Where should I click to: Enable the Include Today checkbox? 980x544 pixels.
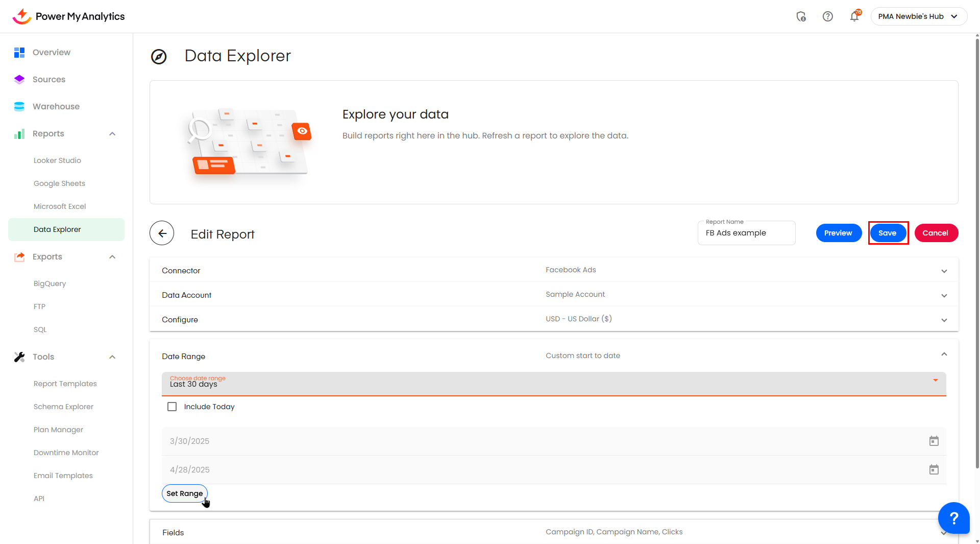[x=172, y=407]
